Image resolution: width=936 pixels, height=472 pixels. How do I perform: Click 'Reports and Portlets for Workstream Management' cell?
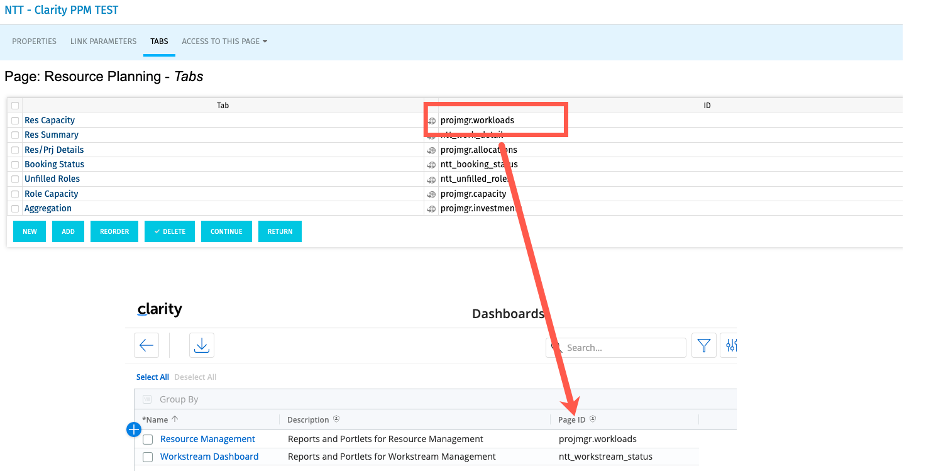[392, 457]
